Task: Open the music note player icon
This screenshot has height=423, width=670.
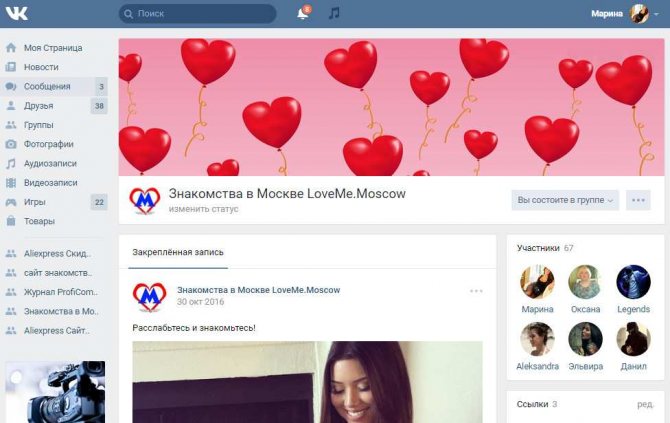Action: coord(334,13)
